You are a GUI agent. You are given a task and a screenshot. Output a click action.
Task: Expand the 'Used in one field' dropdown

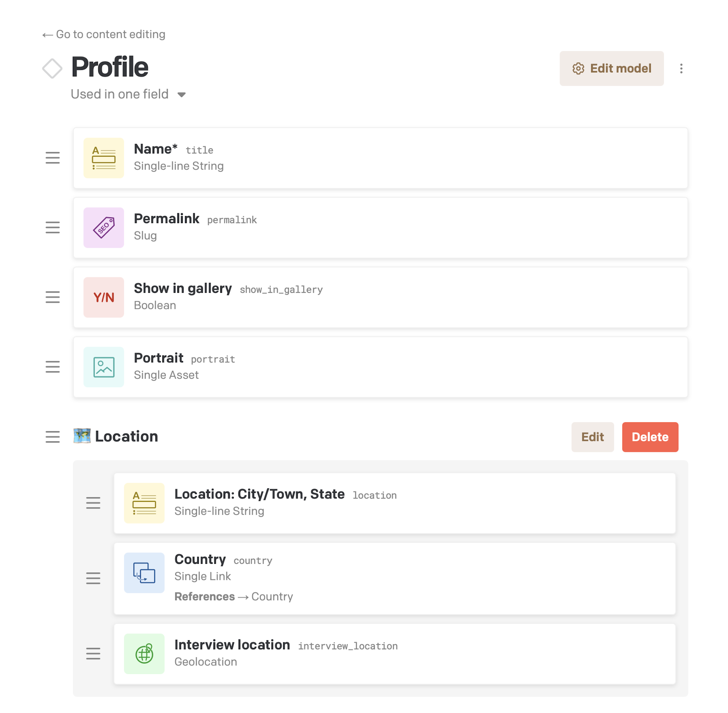point(128,94)
